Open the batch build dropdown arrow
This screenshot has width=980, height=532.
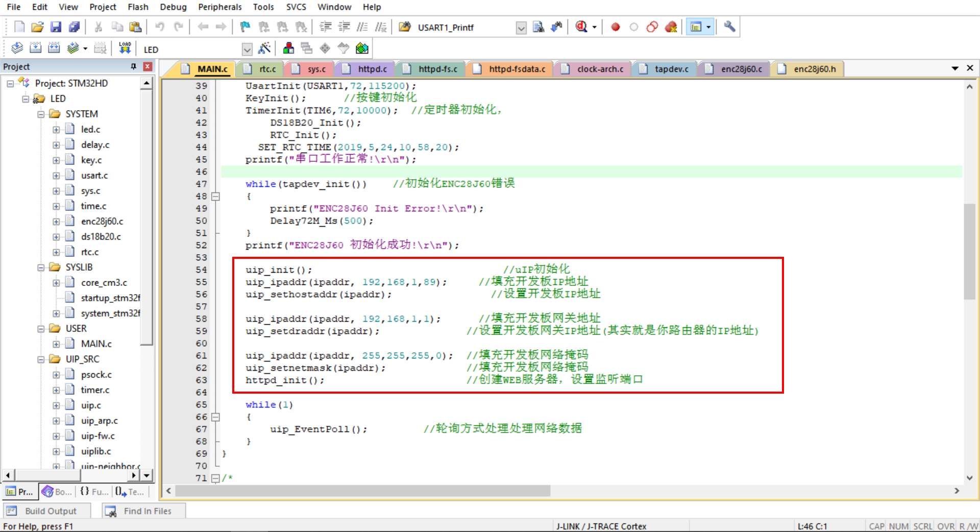tap(85, 49)
